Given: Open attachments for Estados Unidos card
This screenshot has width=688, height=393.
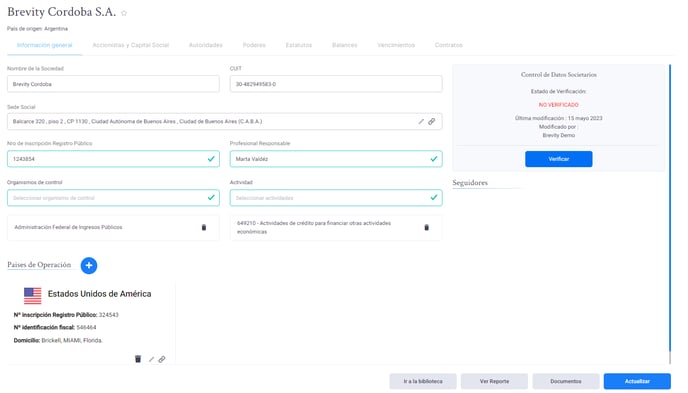Looking at the screenshot, I should [x=162, y=359].
